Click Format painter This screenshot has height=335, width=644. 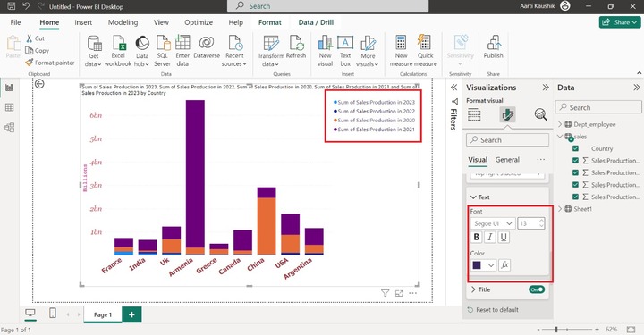tap(50, 63)
